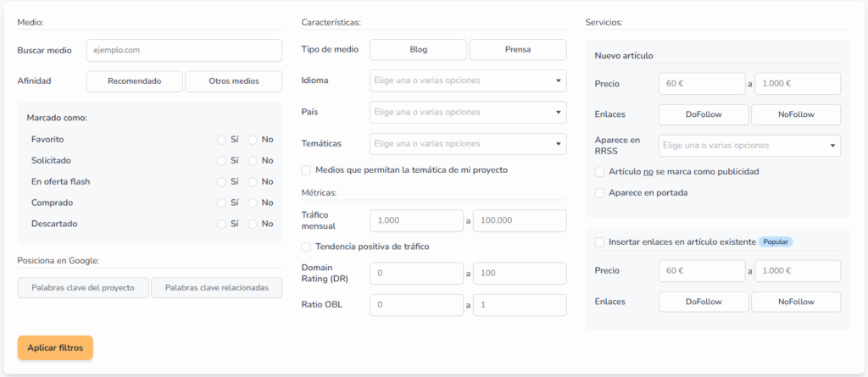Click the Aplicar filtros button
The height and width of the screenshot is (377, 868).
[55, 347]
